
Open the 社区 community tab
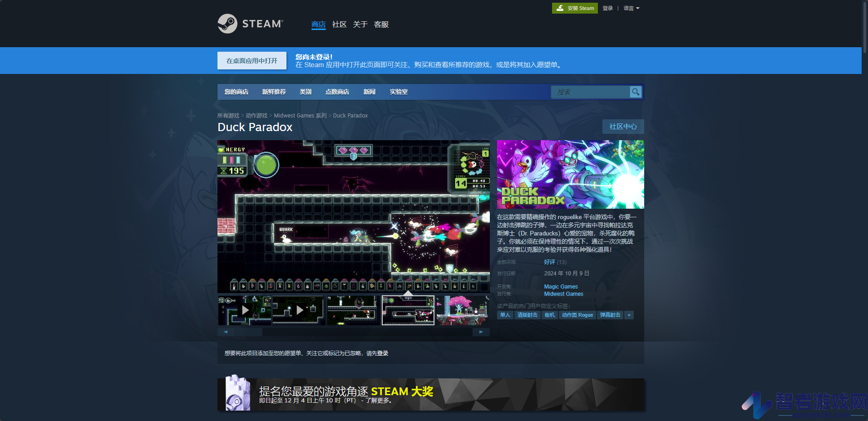[x=339, y=24]
